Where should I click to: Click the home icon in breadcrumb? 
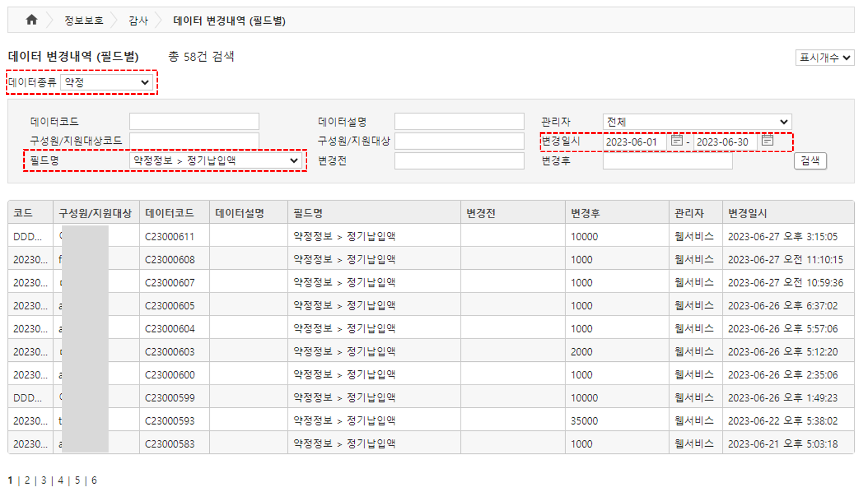pyautogui.click(x=32, y=20)
